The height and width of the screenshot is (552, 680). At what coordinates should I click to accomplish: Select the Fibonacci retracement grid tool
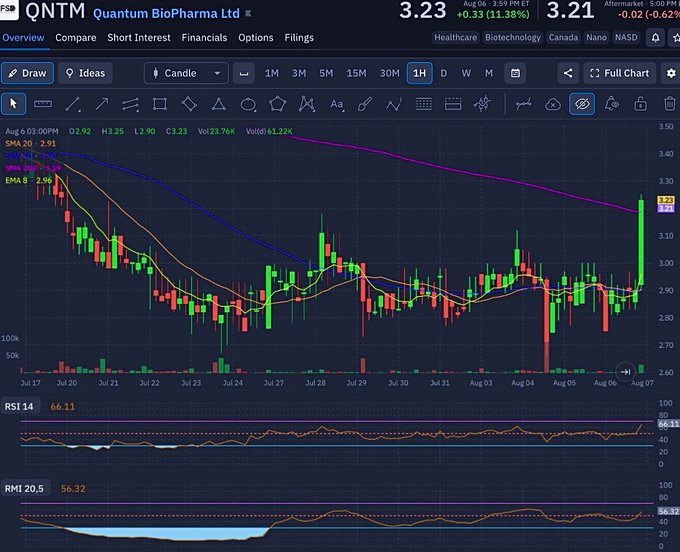[x=424, y=104]
